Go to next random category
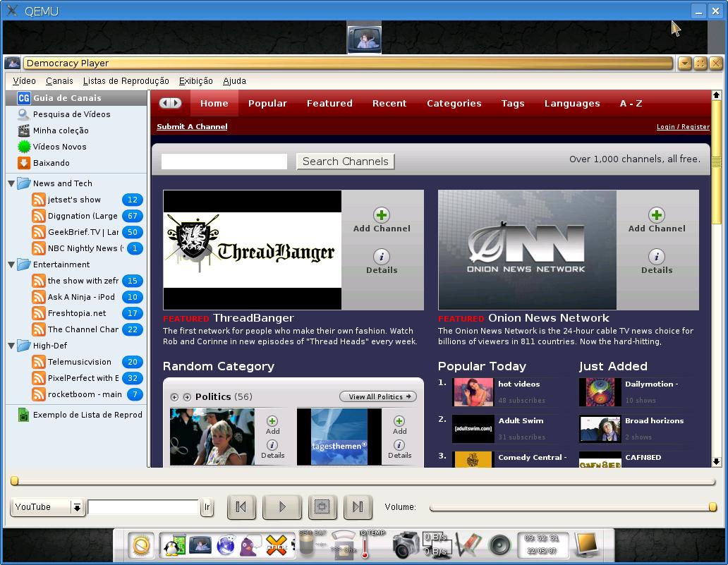This screenshot has height=565, width=728. [x=187, y=397]
